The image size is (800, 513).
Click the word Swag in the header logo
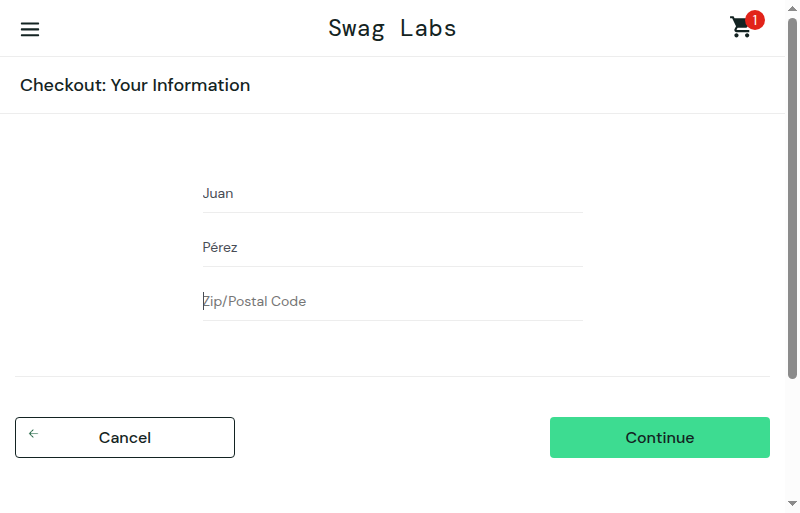click(356, 29)
